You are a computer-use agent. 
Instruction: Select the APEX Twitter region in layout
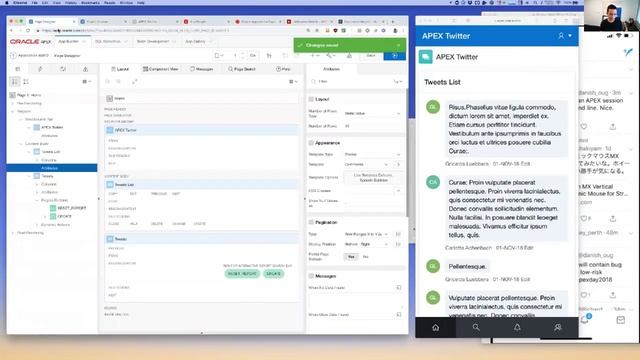(x=202, y=130)
